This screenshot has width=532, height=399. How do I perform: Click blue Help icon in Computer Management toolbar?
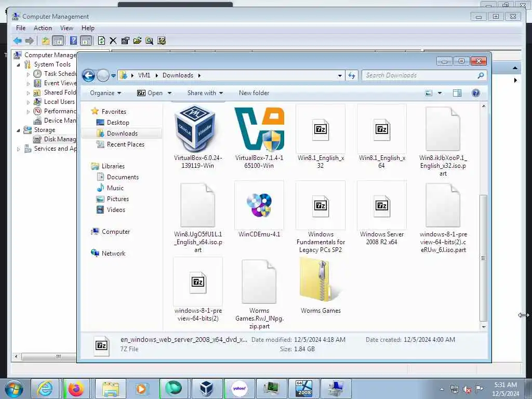coord(73,41)
